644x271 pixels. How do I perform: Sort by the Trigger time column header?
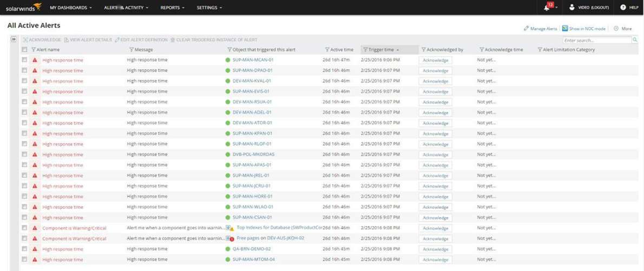coord(390,49)
